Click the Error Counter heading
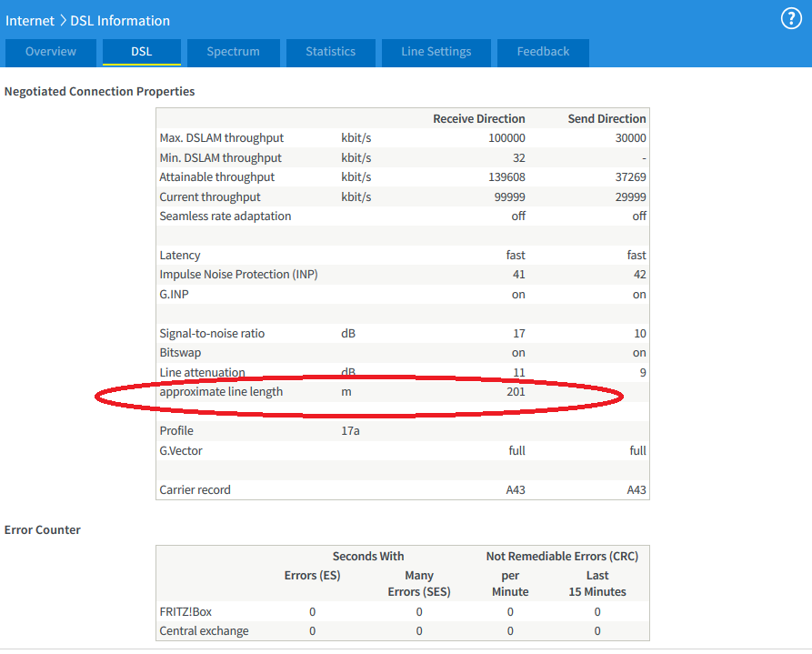812x654 pixels. [43, 529]
